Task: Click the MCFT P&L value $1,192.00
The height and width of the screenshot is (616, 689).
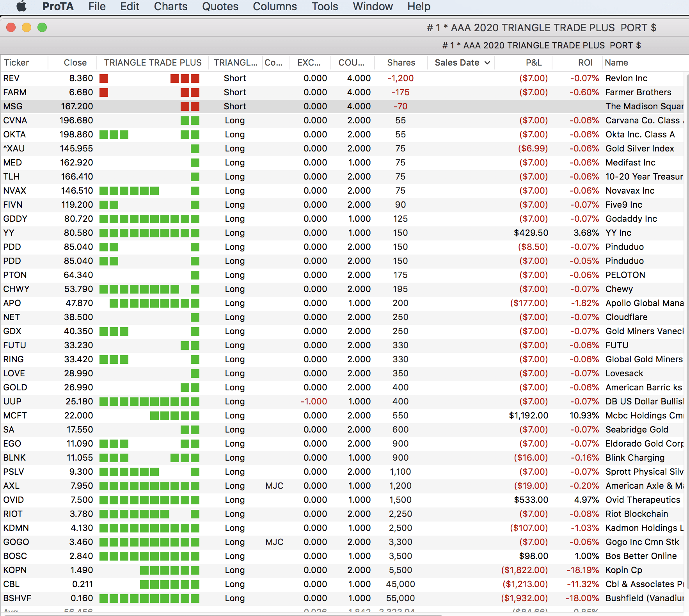Action: [528, 415]
